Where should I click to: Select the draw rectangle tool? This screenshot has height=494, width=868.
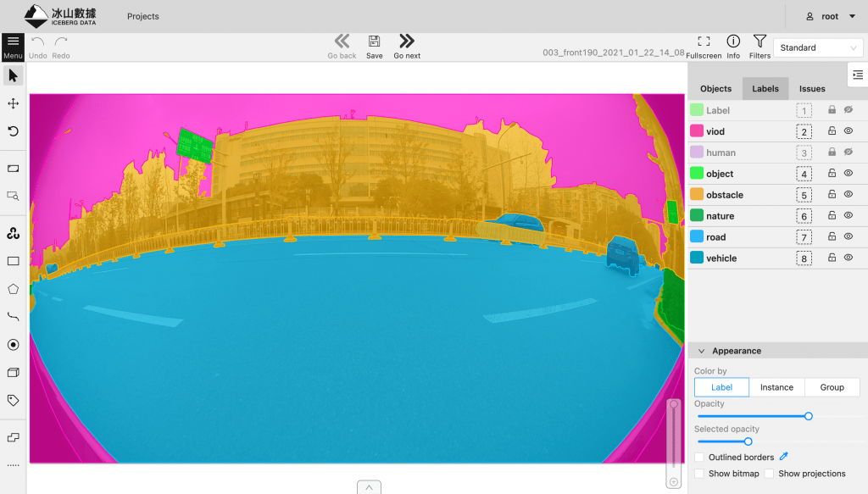(13, 261)
